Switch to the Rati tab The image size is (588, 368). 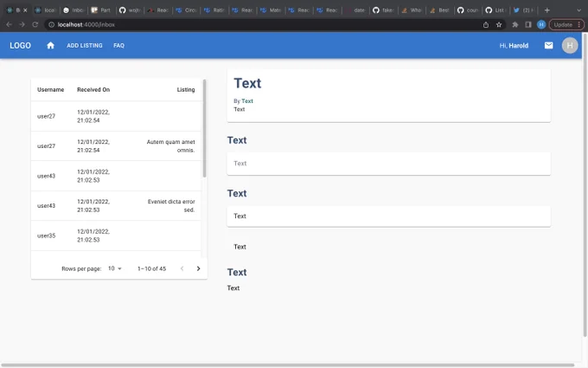click(214, 10)
